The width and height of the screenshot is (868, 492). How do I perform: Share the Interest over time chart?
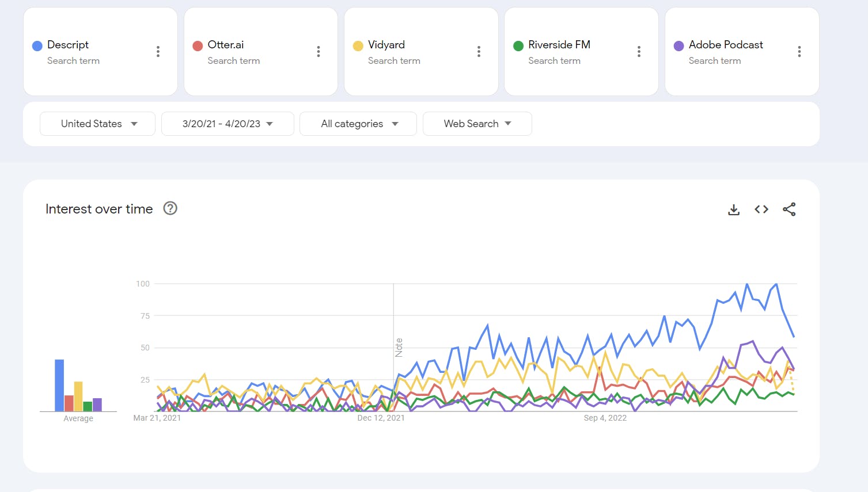(789, 209)
